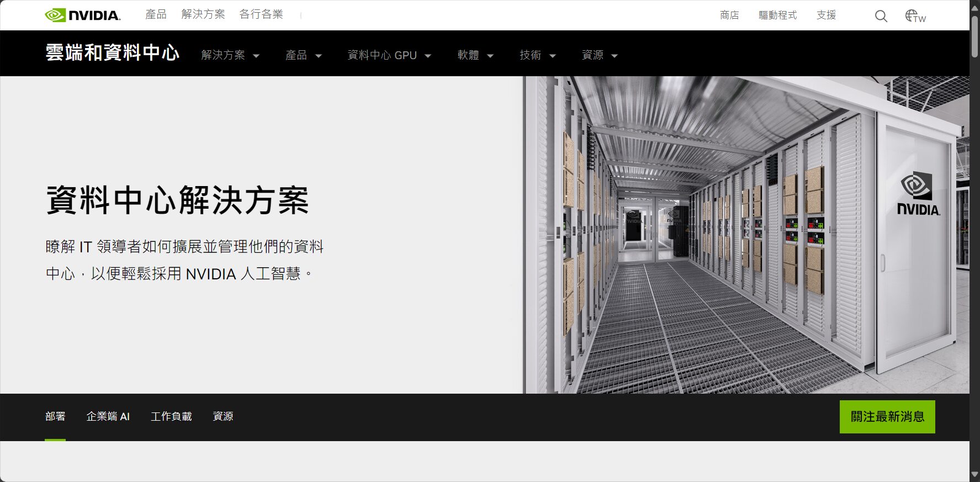Expand the 技術 dropdown

pyautogui.click(x=537, y=55)
